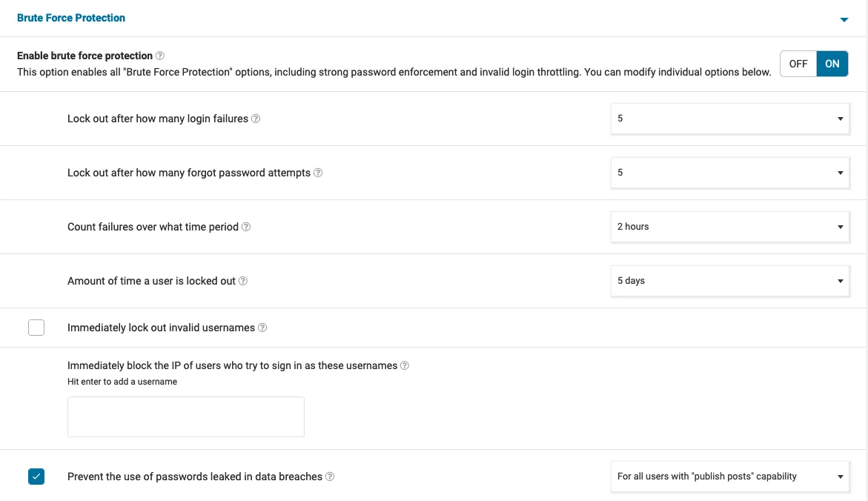
Task: Enable Immediately lock out invalid usernames checkbox
Action: pos(36,328)
